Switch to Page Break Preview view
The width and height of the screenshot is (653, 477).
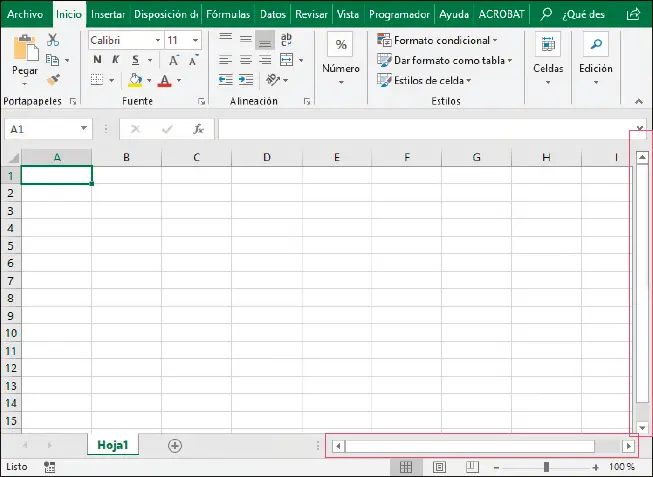pos(472,467)
